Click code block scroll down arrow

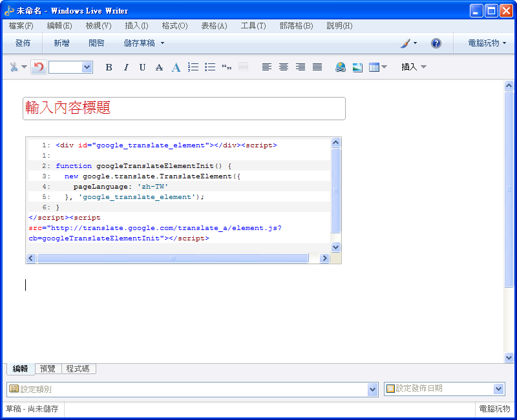[335, 247]
